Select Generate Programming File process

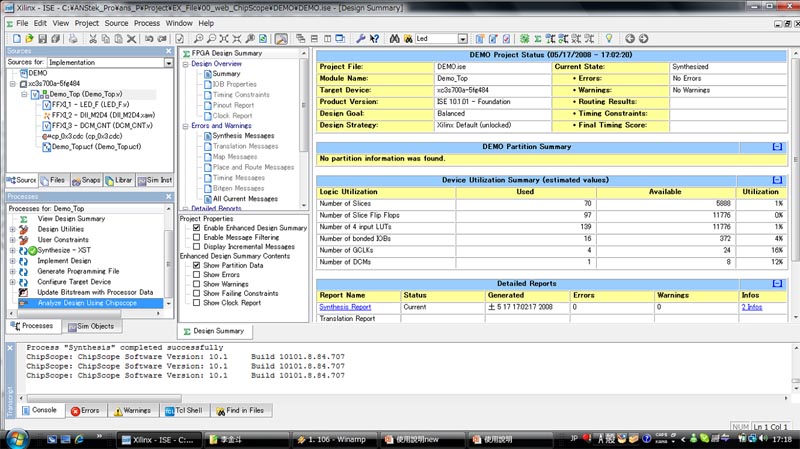pos(78,271)
